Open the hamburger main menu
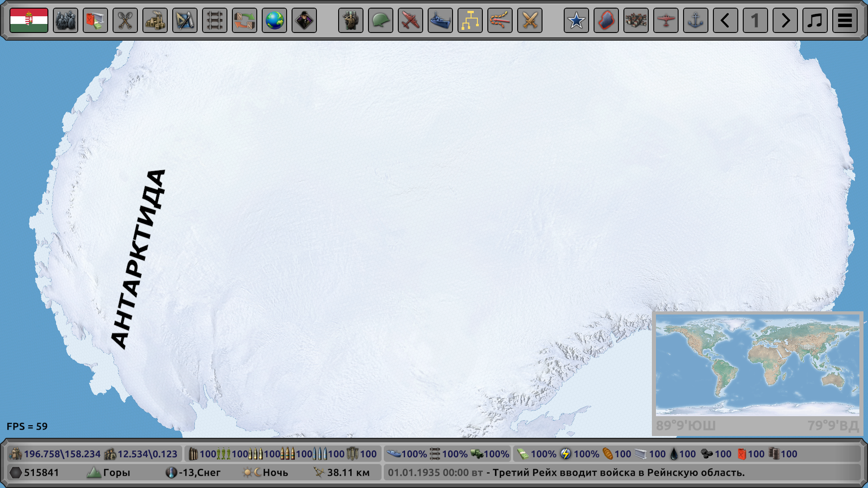The image size is (868, 488). pyautogui.click(x=845, y=20)
